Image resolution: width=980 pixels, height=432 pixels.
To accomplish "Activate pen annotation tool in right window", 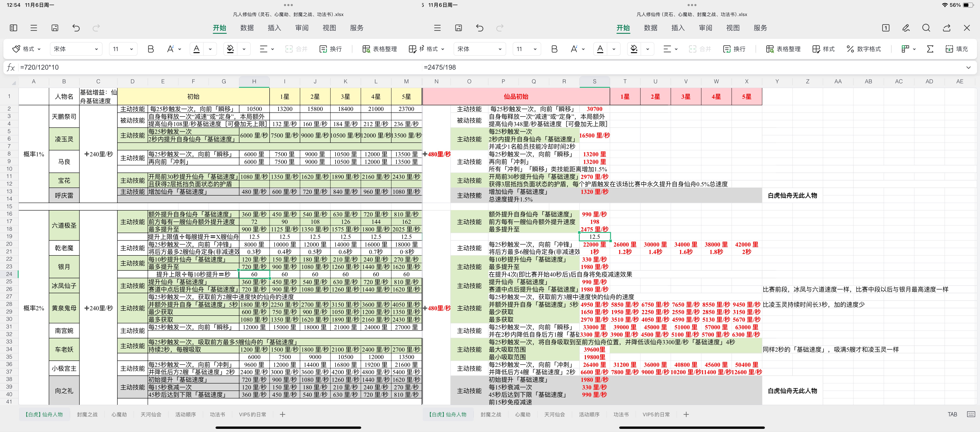I will 906,28.
